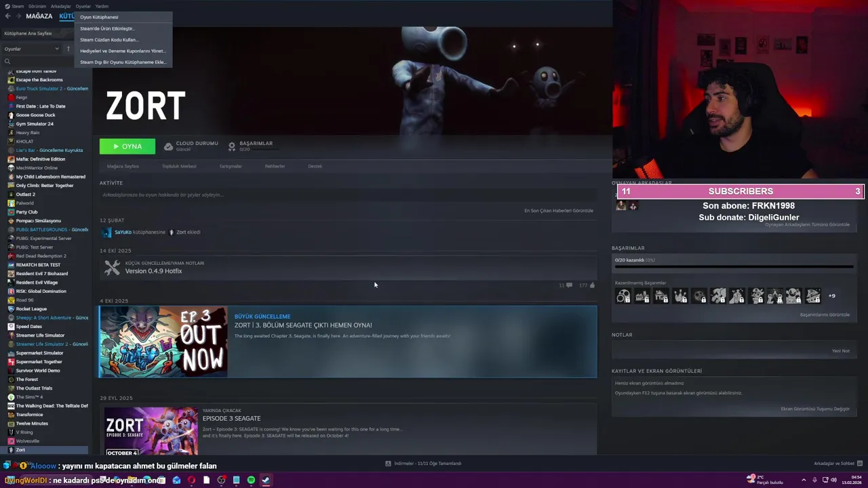
Task: Open Başarımlar achievements icon next to OYNA
Action: pyautogui.click(x=232, y=146)
